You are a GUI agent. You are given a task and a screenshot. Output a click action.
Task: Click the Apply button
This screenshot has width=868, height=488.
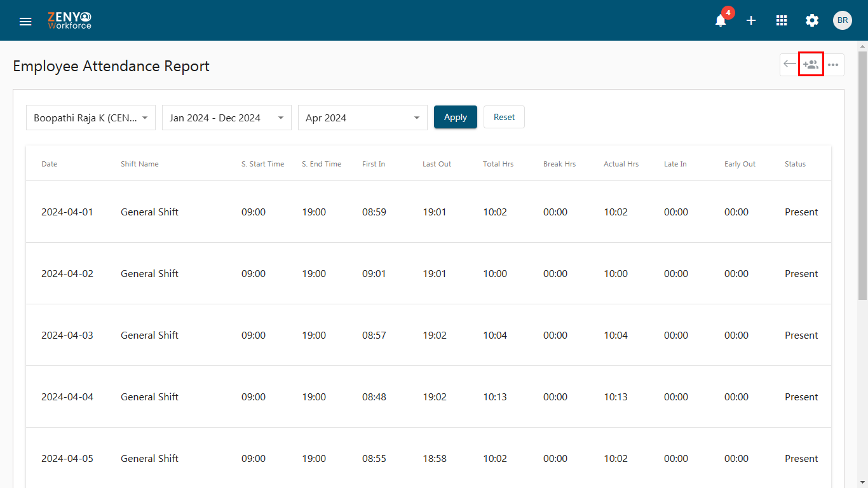pyautogui.click(x=456, y=117)
